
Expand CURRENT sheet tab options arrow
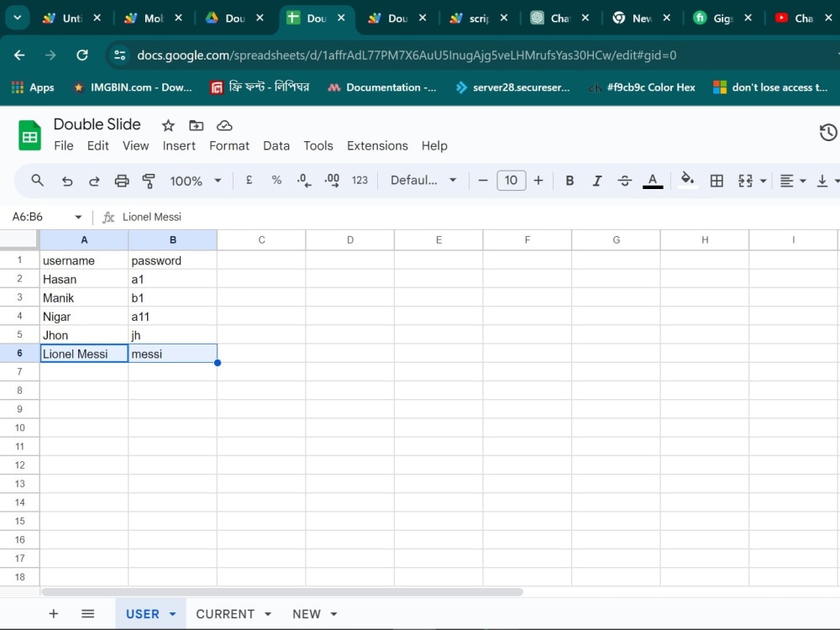(268, 614)
